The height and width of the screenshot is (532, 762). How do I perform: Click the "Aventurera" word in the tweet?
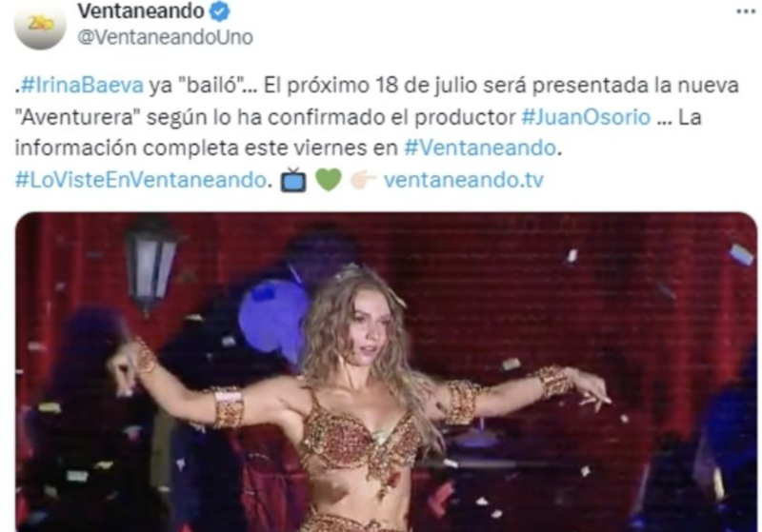(77, 117)
